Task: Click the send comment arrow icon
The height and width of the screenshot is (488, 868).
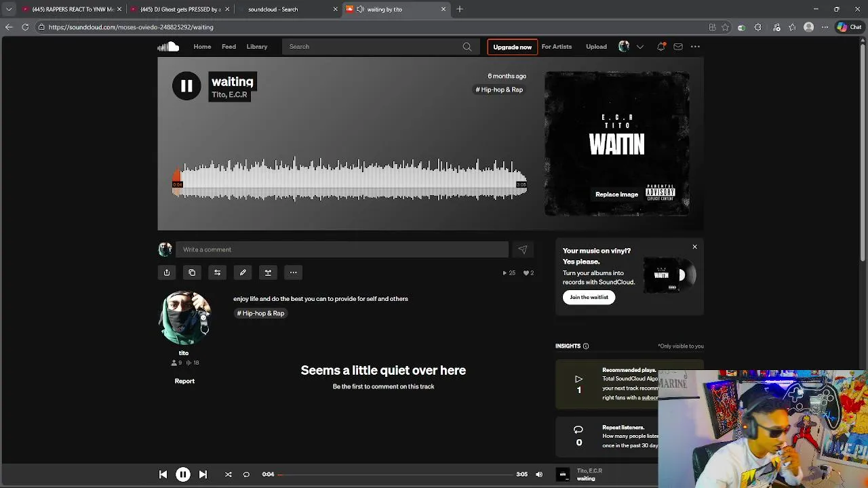Action: 523,249
